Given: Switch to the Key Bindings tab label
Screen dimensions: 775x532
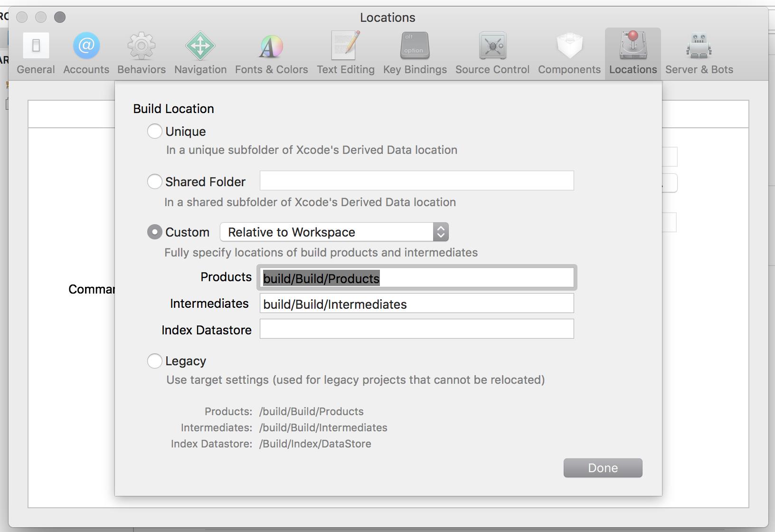Looking at the screenshot, I should [415, 69].
